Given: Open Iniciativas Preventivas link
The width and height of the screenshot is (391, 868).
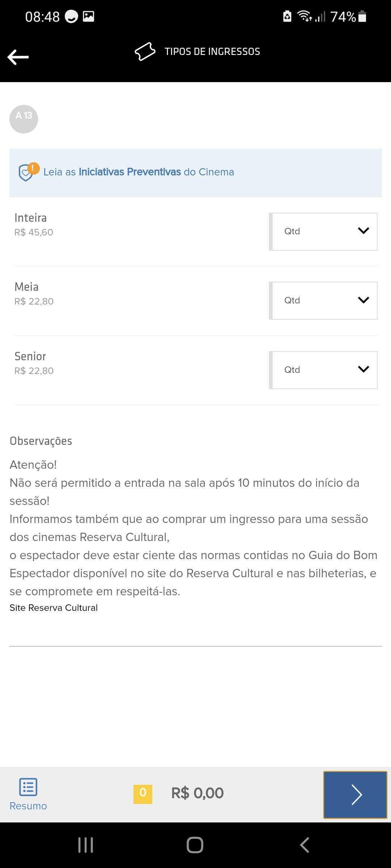Looking at the screenshot, I should coord(130,172).
